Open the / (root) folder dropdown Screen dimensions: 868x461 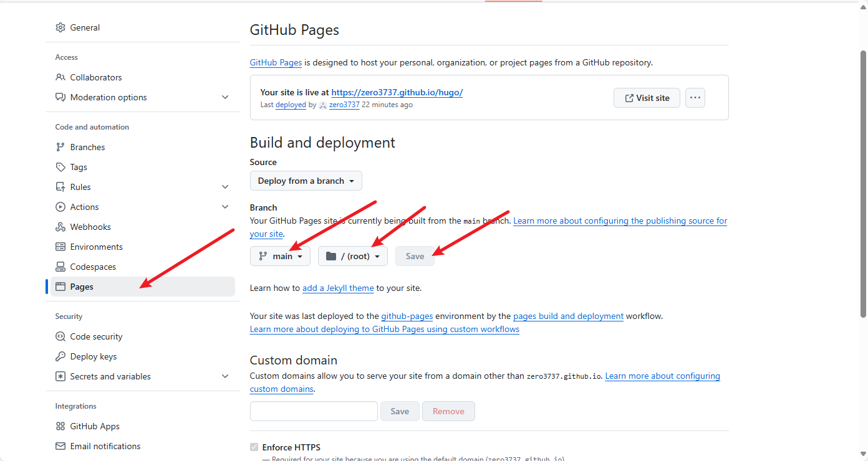click(x=353, y=256)
